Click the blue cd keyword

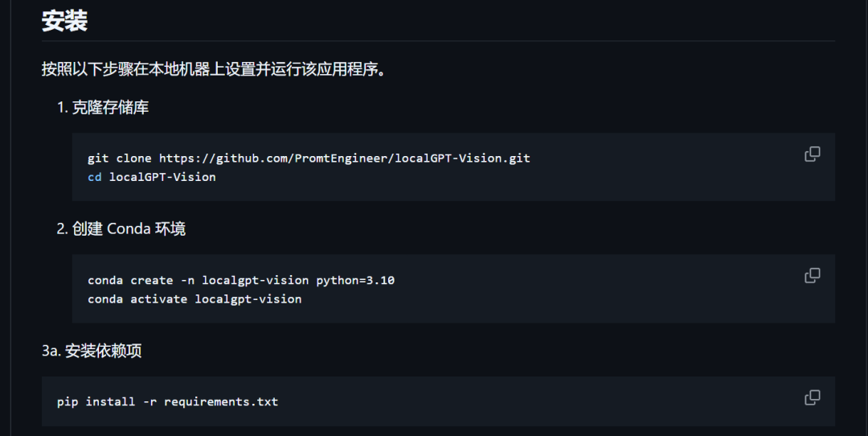point(95,177)
